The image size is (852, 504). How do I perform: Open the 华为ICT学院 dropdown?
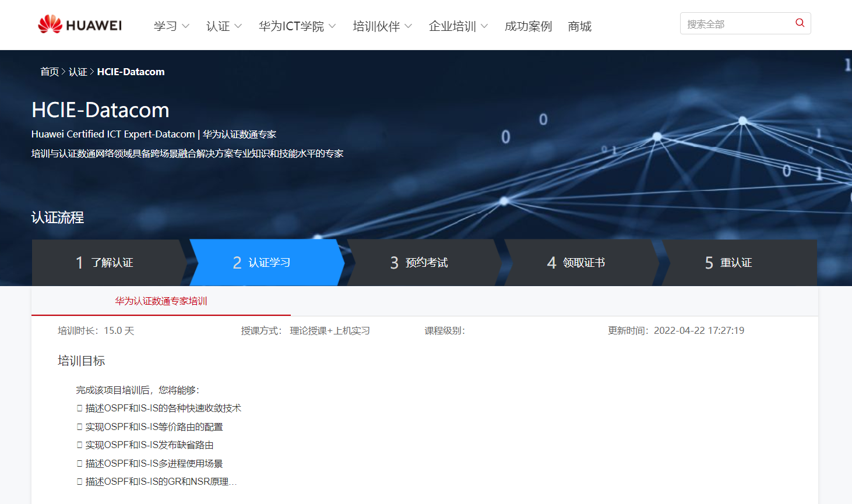(297, 26)
